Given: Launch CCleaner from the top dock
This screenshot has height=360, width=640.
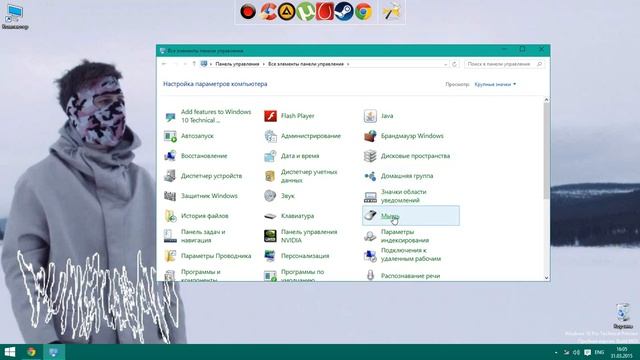Looking at the screenshot, I should point(268,11).
